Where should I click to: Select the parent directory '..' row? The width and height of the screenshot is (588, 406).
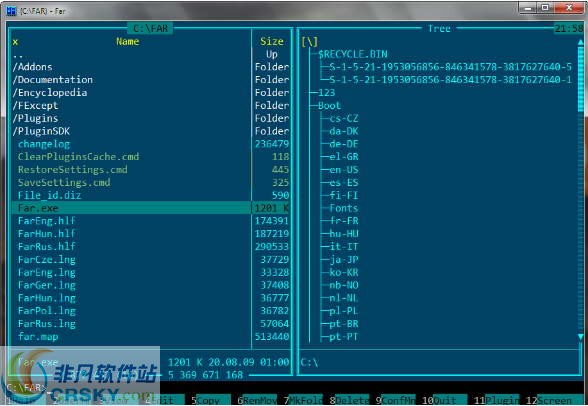click(131, 54)
